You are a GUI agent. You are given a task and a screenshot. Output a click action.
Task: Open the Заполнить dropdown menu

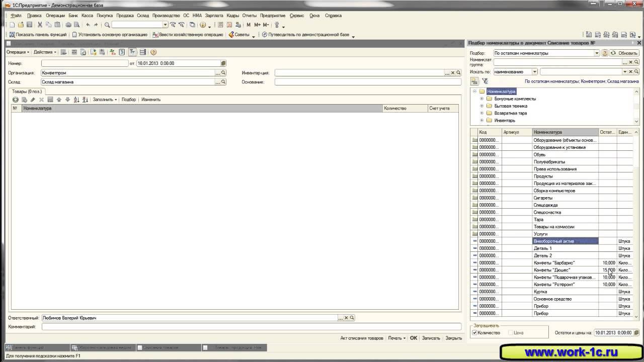pos(105,100)
